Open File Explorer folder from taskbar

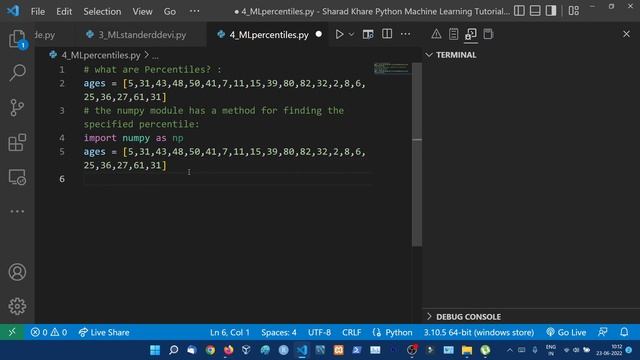click(x=467, y=350)
